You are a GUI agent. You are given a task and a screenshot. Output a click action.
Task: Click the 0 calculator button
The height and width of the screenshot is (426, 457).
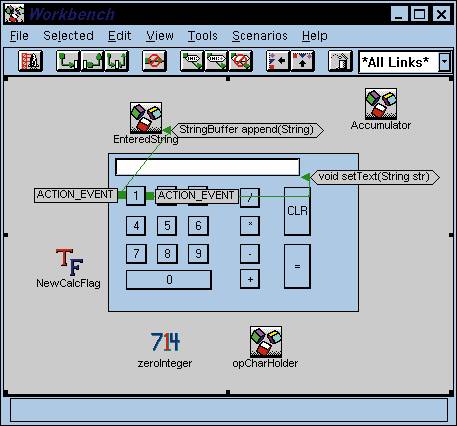coord(169,279)
